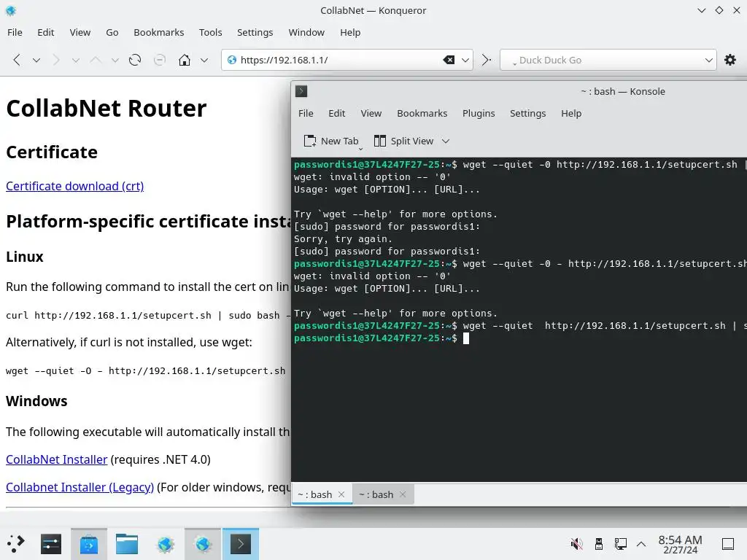Open the Konsole File menu
747x560 pixels.
(x=306, y=113)
